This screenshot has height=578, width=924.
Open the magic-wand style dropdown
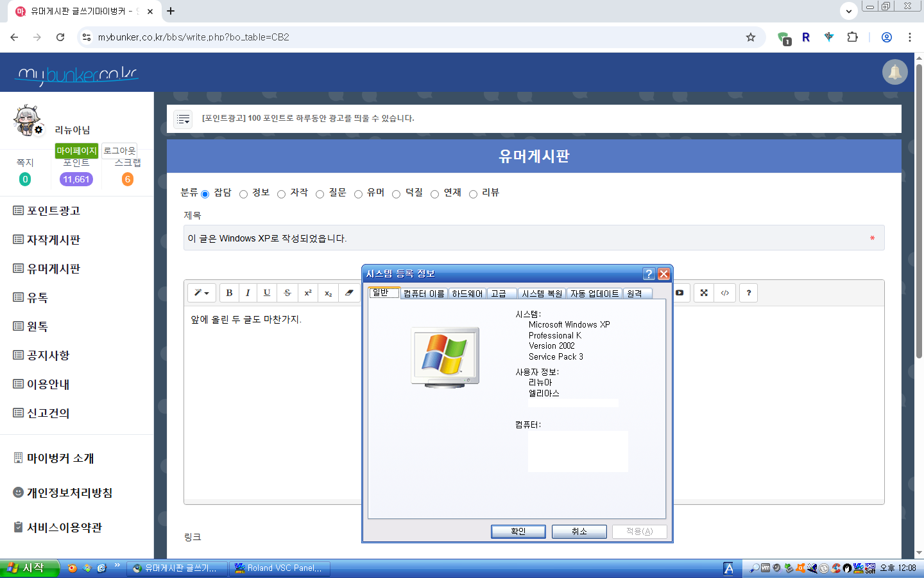click(x=201, y=293)
